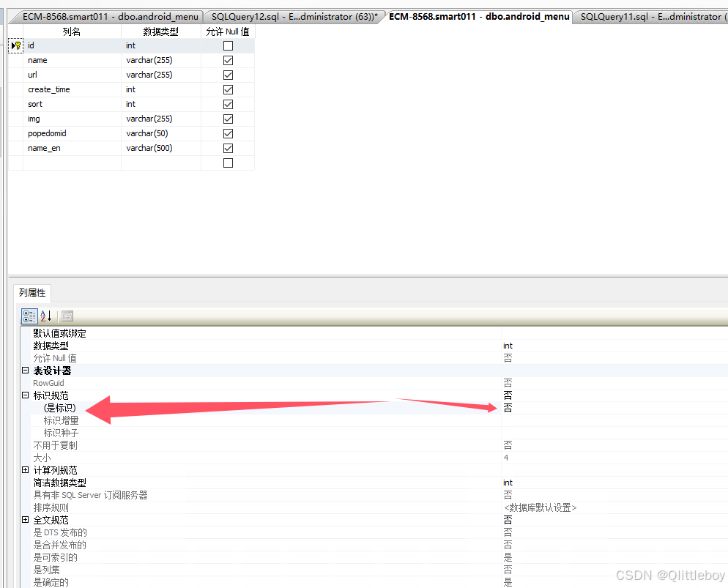
Task: Select the 列属性 tab in the lower panel
Action: pyautogui.click(x=31, y=292)
